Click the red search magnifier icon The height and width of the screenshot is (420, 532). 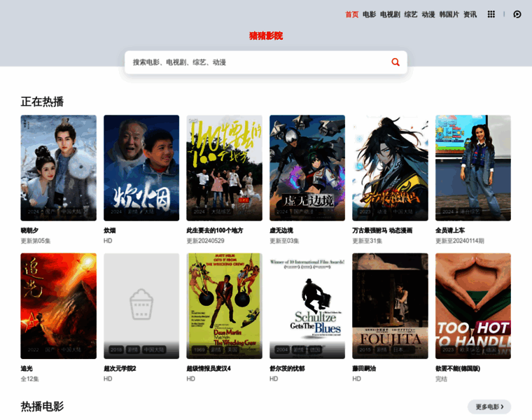click(395, 62)
